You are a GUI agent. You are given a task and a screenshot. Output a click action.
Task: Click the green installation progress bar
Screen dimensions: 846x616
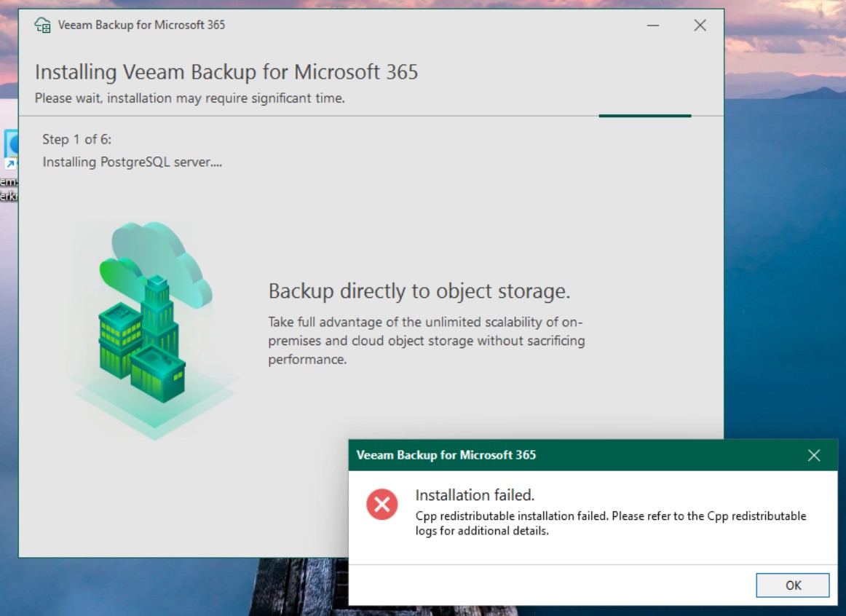click(644, 116)
